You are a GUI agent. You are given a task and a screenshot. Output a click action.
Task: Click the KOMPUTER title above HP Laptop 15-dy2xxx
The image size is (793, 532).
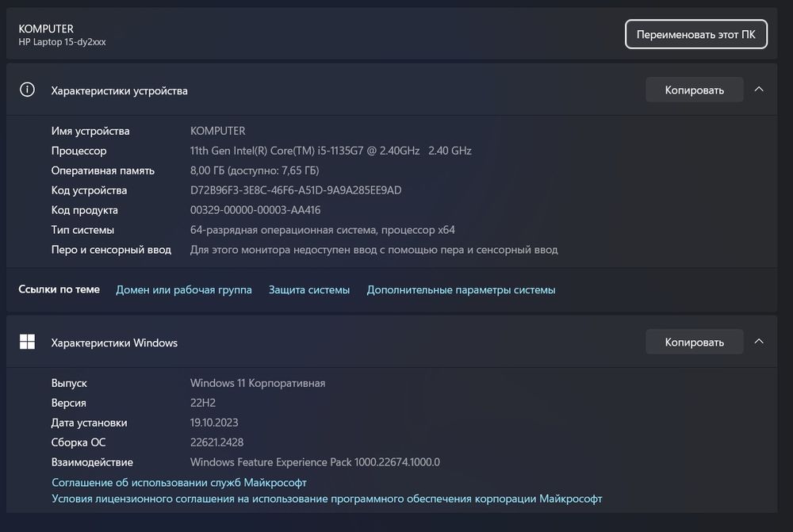(x=46, y=29)
